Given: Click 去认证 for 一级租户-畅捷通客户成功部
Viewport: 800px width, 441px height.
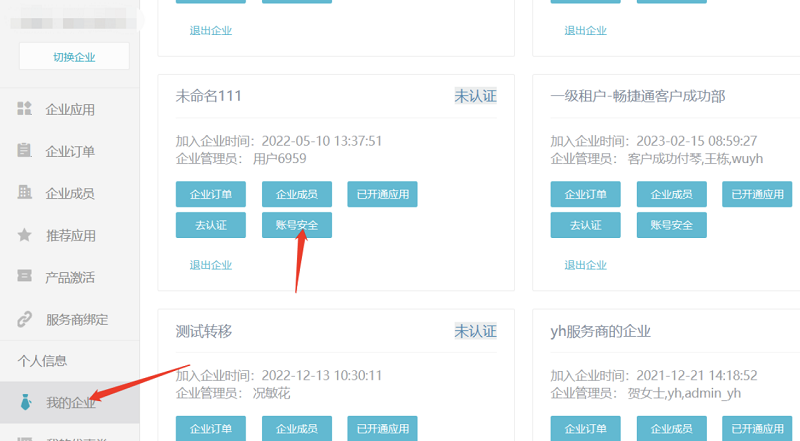Looking at the screenshot, I should [x=586, y=225].
